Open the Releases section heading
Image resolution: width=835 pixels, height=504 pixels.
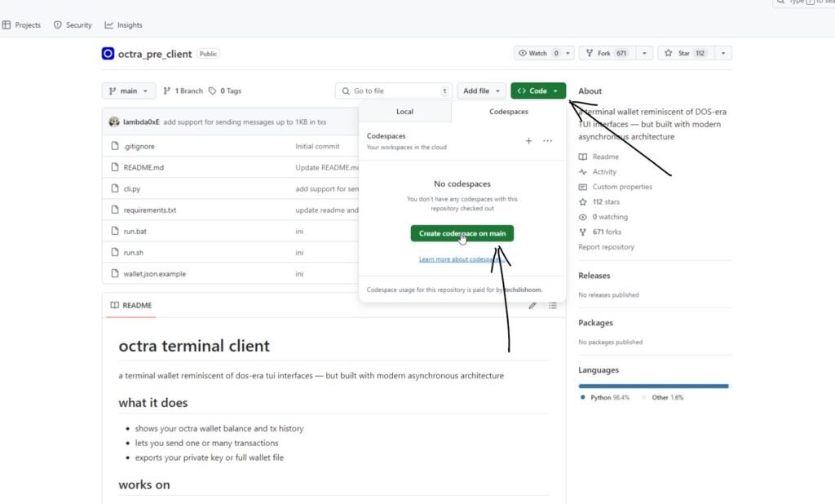[594, 276]
